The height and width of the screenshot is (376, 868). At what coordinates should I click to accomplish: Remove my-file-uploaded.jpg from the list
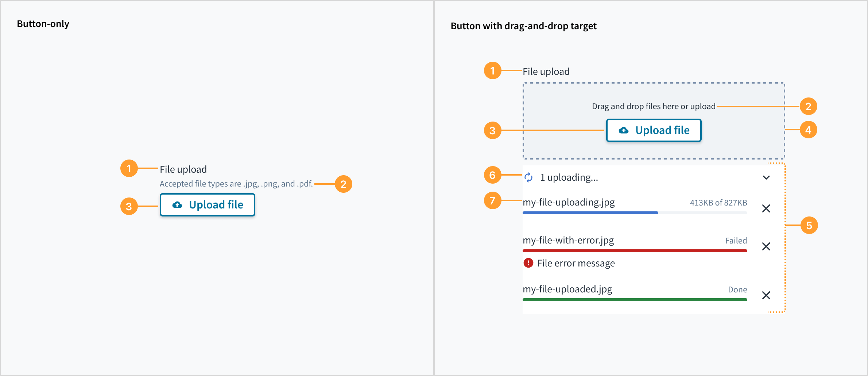[766, 295]
